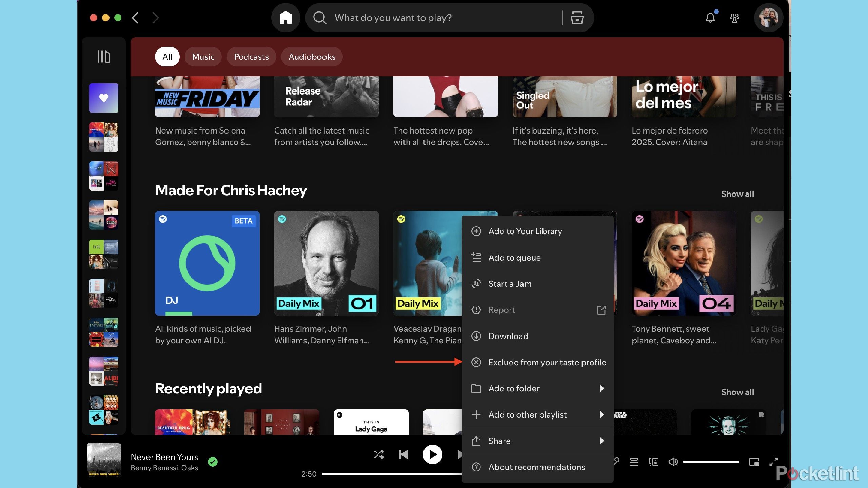This screenshot has width=868, height=488.
Task: Open Connect to a device icon
Action: pos(654,462)
